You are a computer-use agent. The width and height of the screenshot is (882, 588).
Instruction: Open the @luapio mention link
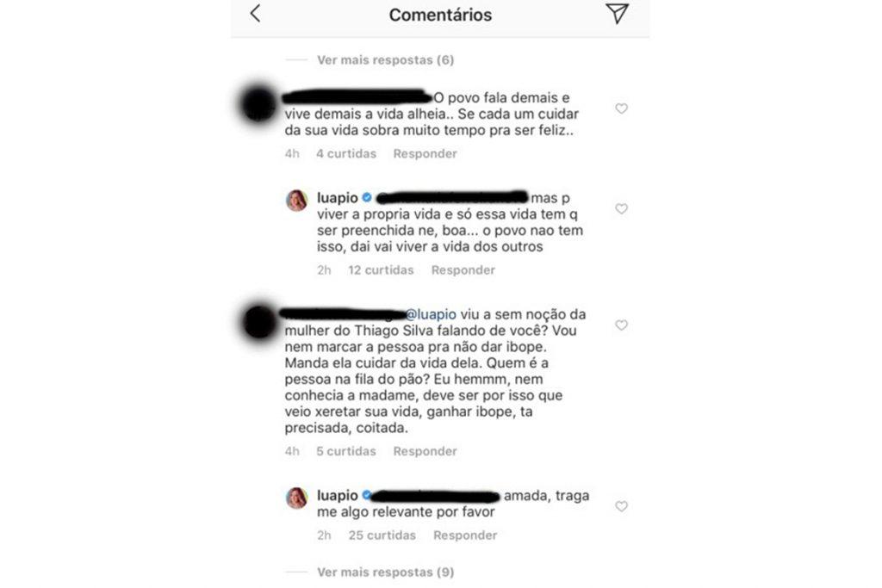(431, 314)
